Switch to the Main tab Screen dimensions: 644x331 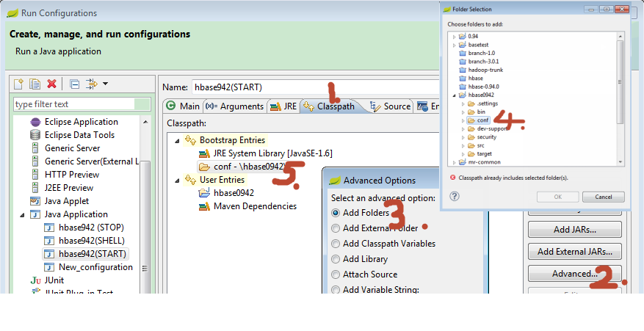(x=182, y=106)
